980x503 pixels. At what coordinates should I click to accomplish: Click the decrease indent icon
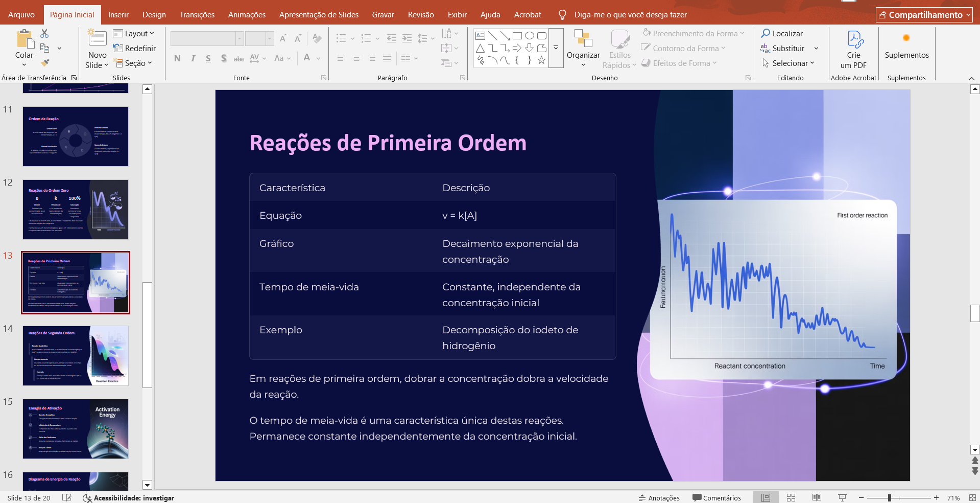392,38
